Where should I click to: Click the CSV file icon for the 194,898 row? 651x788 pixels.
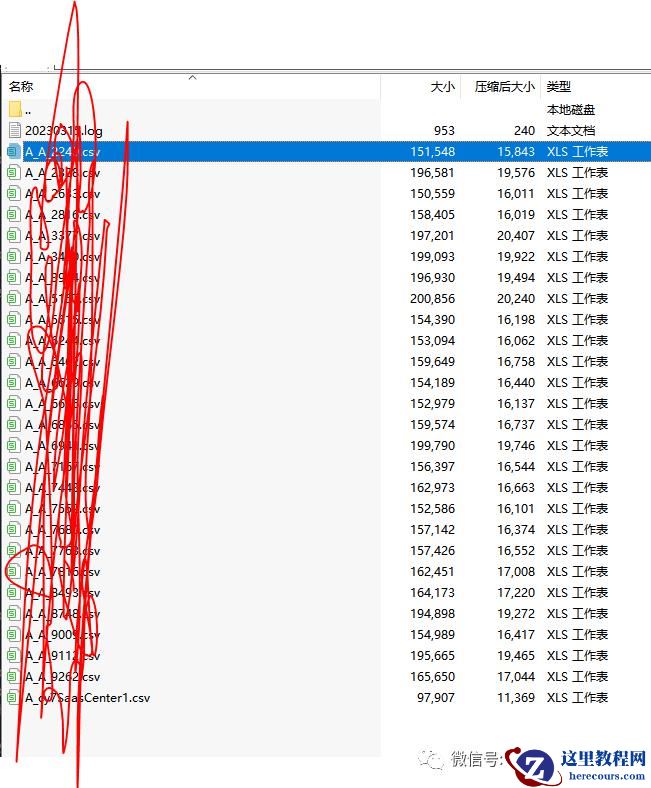pos(13,614)
